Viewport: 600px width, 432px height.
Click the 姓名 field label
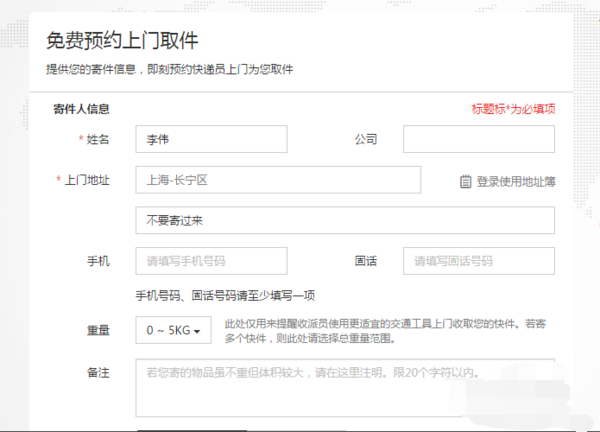[x=98, y=139]
